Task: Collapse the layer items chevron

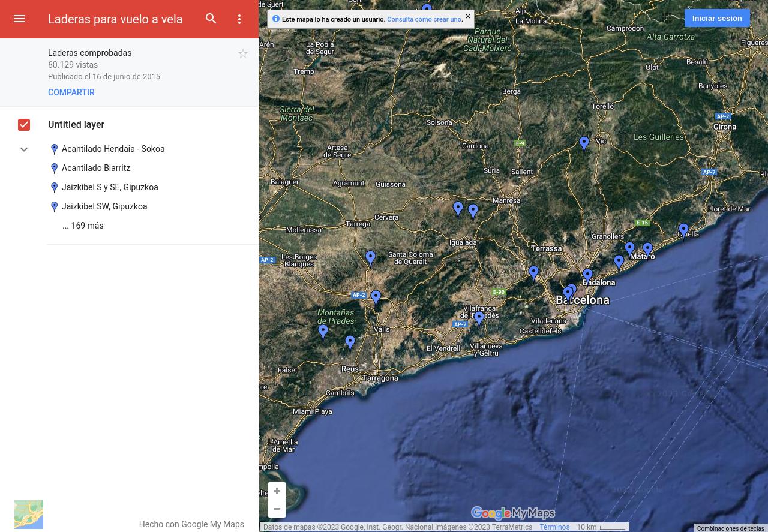Action: point(24,149)
